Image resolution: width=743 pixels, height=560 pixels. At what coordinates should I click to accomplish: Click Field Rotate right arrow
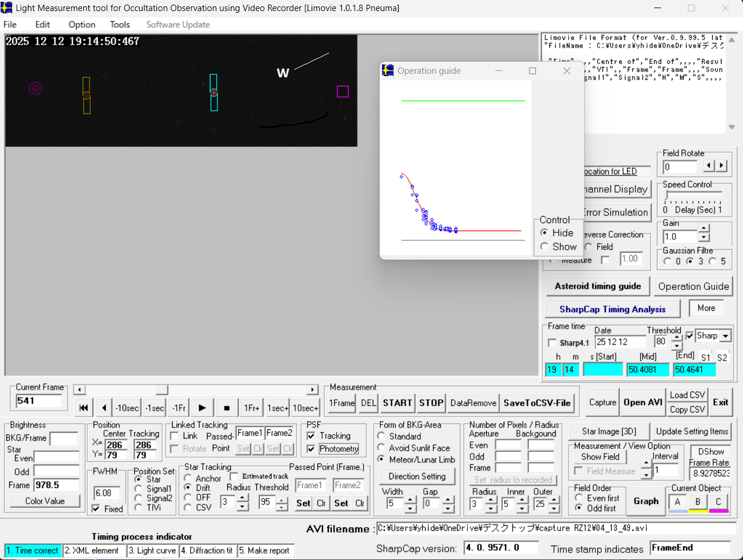[x=721, y=166]
